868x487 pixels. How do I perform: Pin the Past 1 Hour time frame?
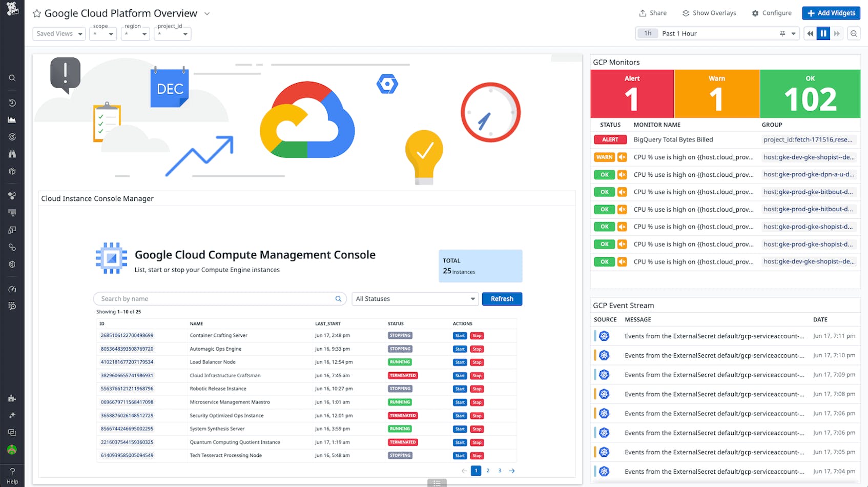(782, 33)
